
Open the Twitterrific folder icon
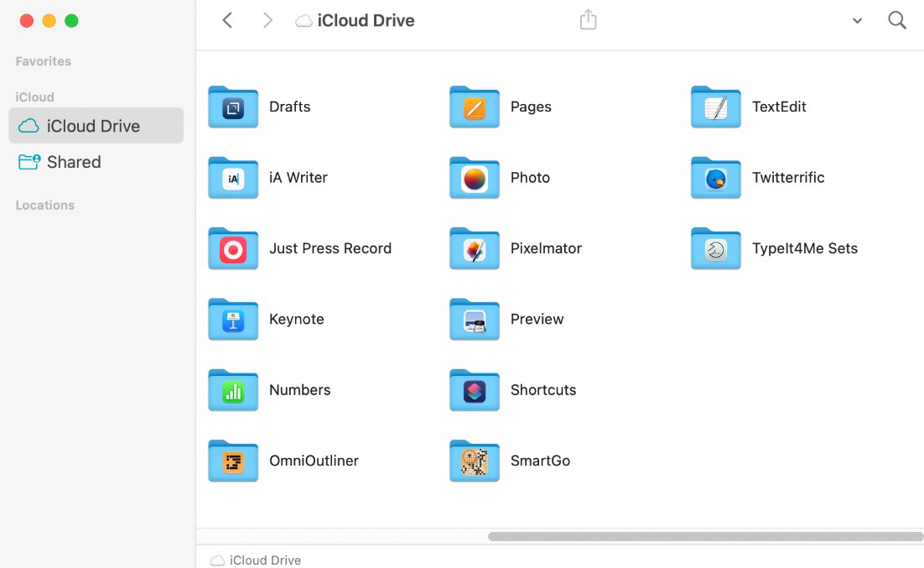[715, 178]
